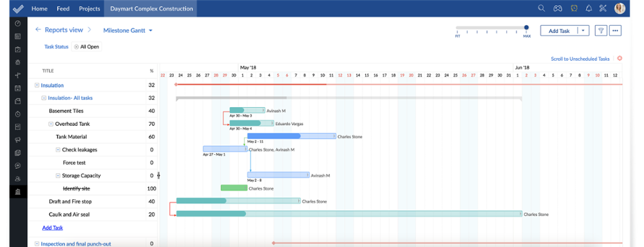Open the Milestone Gantt view dropdown
Screen dimensions: 644x247
[128, 30]
